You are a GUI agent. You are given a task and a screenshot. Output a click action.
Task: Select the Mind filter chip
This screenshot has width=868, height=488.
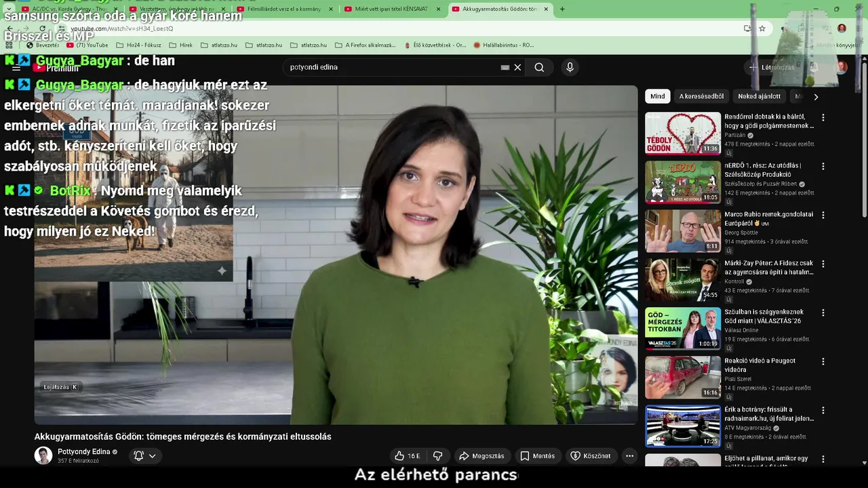pos(658,96)
